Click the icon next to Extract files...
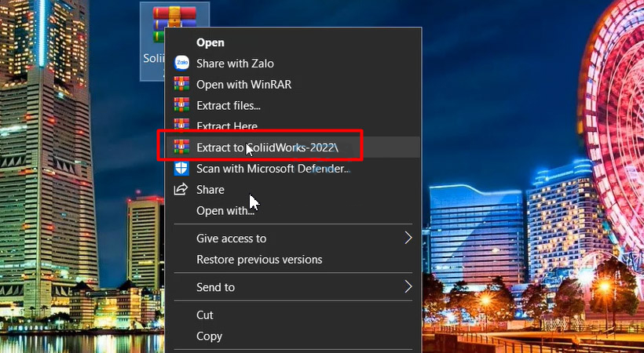644x353 pixels. pos(181,105)
